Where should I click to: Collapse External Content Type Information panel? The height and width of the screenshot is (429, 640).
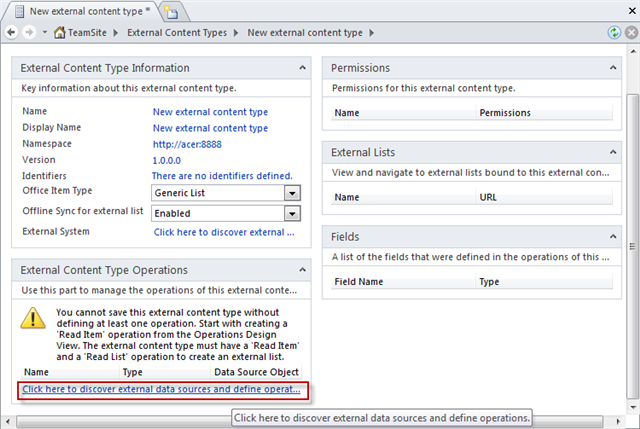point(302,68)
